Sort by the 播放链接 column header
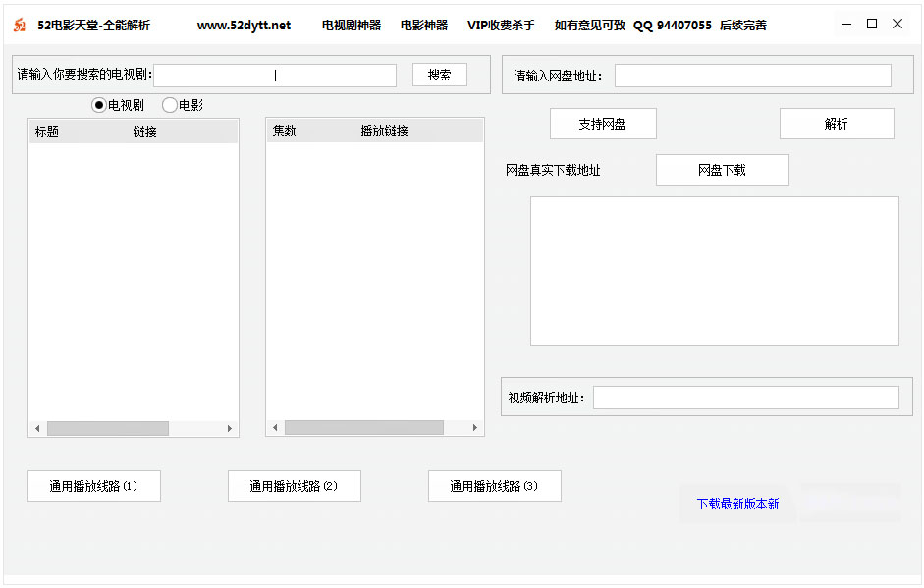 coord(384,132)
